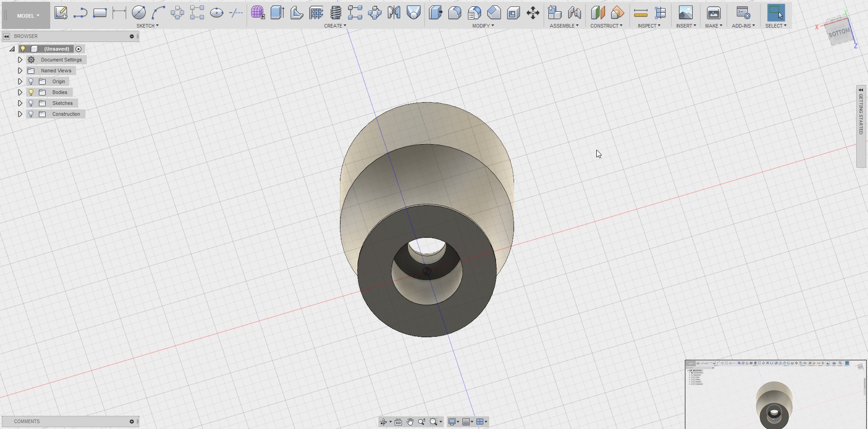Select the Mirror tool icon

pyautogui.click(x=394, y=13)
